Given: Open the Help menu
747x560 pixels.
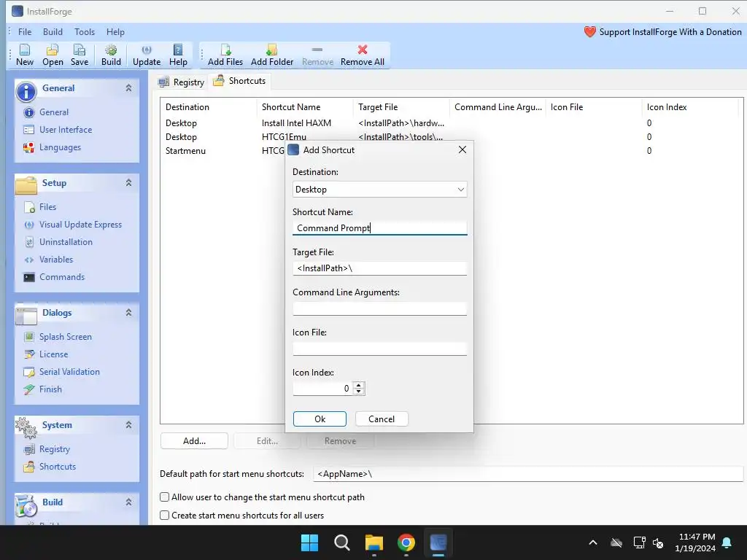Looking at the screenshot, I should 115,32.
